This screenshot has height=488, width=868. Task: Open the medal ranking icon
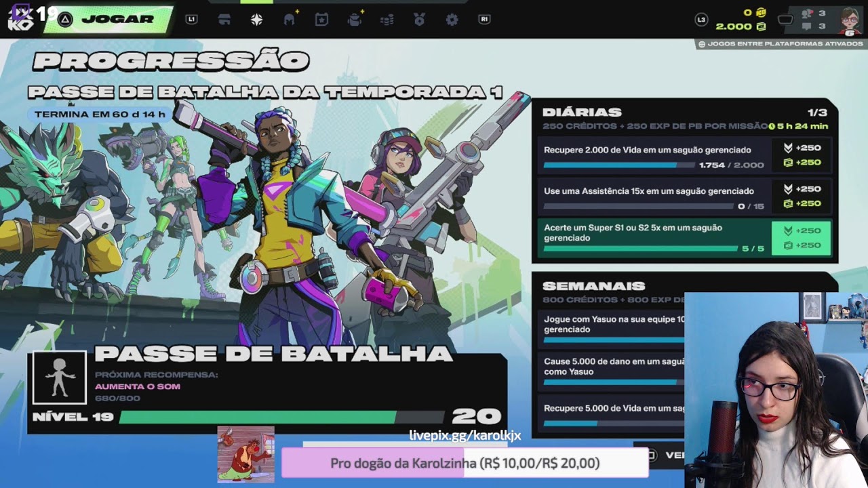[419, 20]
